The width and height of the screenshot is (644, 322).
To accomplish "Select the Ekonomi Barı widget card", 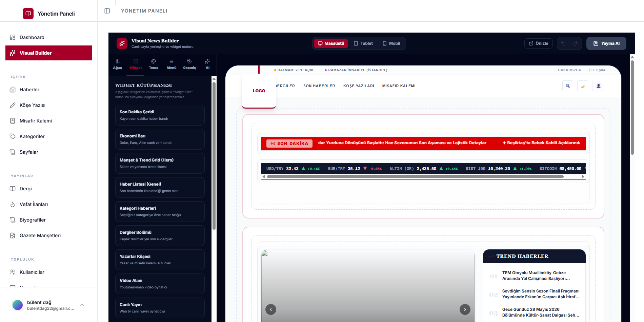I will point(160,139).
